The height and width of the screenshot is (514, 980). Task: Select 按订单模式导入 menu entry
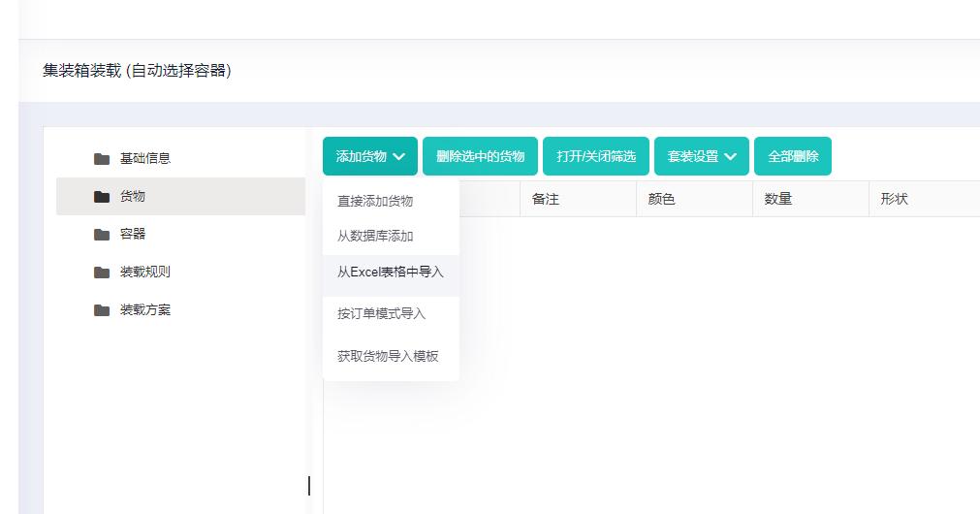click(x=391, y=314)
